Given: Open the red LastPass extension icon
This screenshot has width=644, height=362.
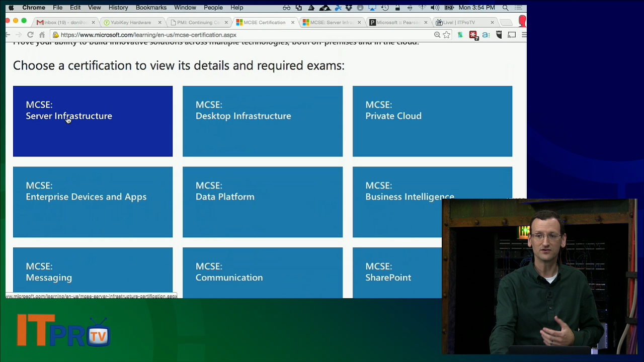Looking at the screenshot, I should coord(473,35).
